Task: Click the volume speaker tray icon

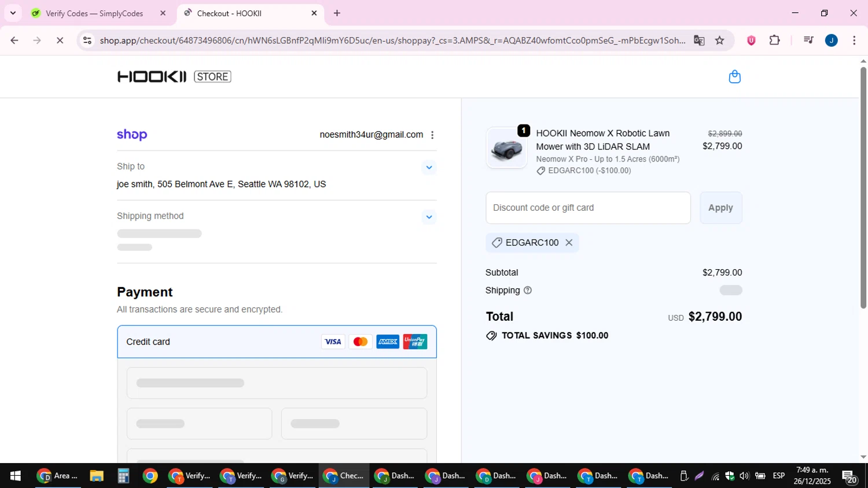Action: [744, 476]
